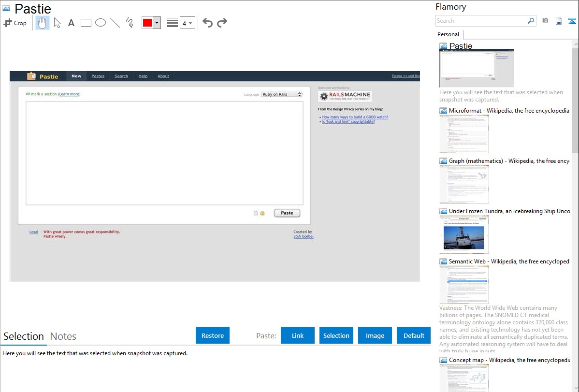Viewport: 579px width, 392px height.
Task: Click the red color swatch
Action: point(147,23)
